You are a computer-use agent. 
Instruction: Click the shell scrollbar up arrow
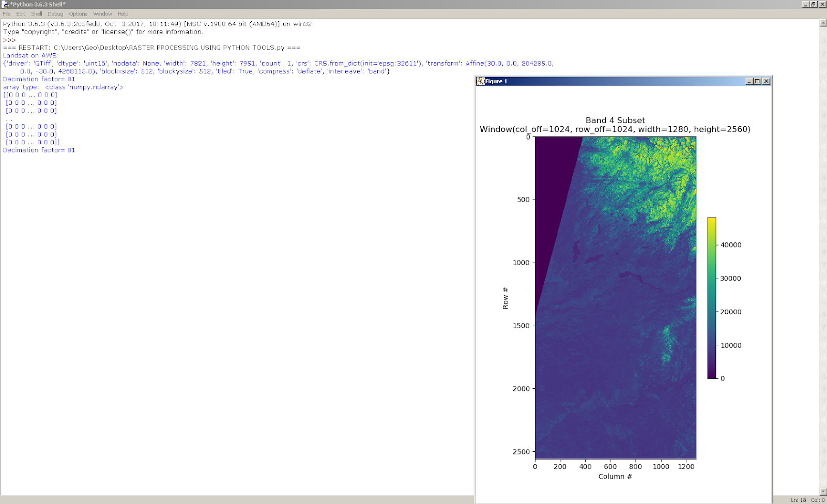823,23
